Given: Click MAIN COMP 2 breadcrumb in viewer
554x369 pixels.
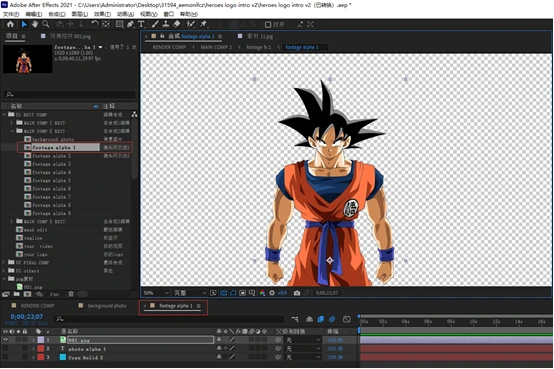Looking at the screenshot, I should click(x=216, y=47).
